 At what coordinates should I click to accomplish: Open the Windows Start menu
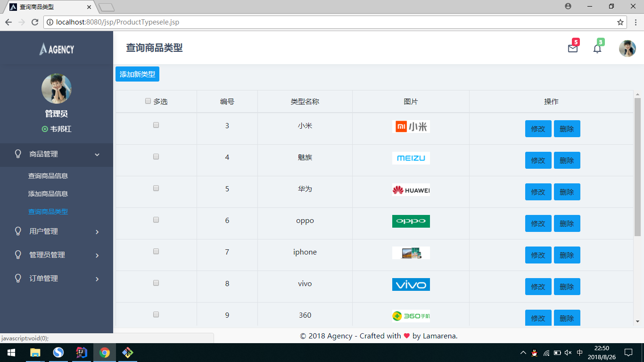pyautogui.click(x=11, y=353)
